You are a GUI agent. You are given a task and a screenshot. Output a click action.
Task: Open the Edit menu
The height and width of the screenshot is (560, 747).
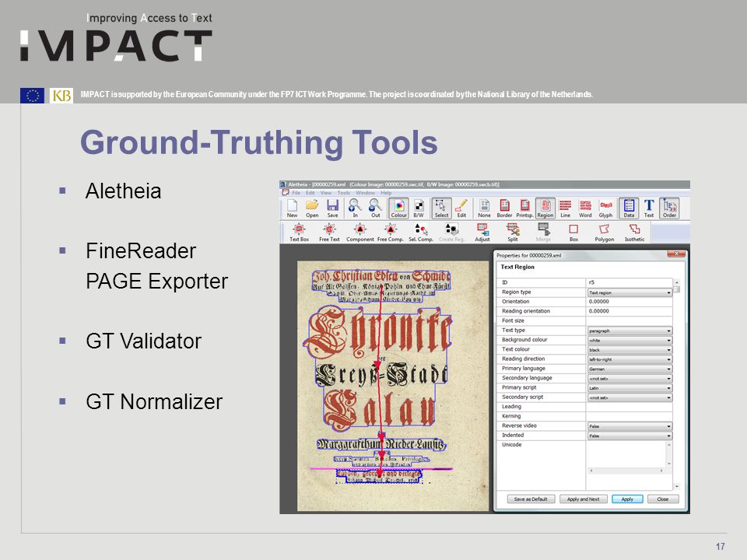pyautogui.click(x=310, y=193)
